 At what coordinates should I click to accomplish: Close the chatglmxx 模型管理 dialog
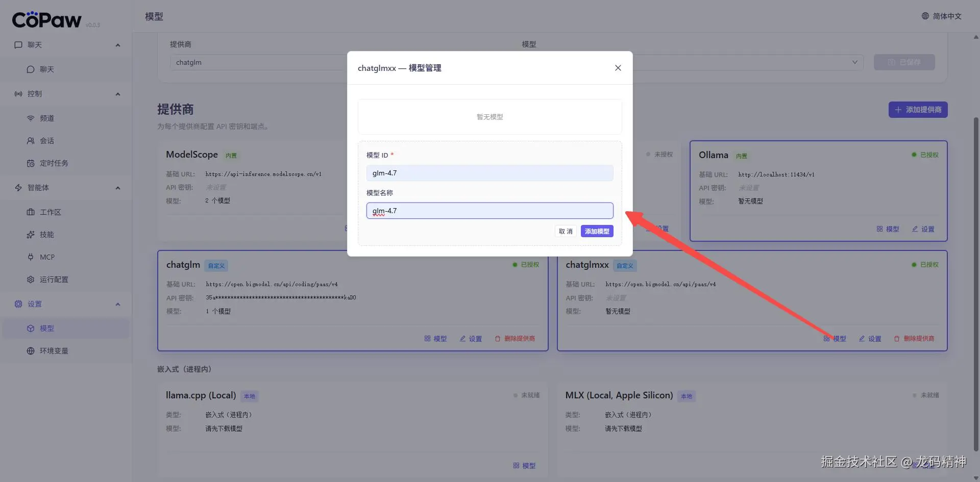click(x=618, y=68)
